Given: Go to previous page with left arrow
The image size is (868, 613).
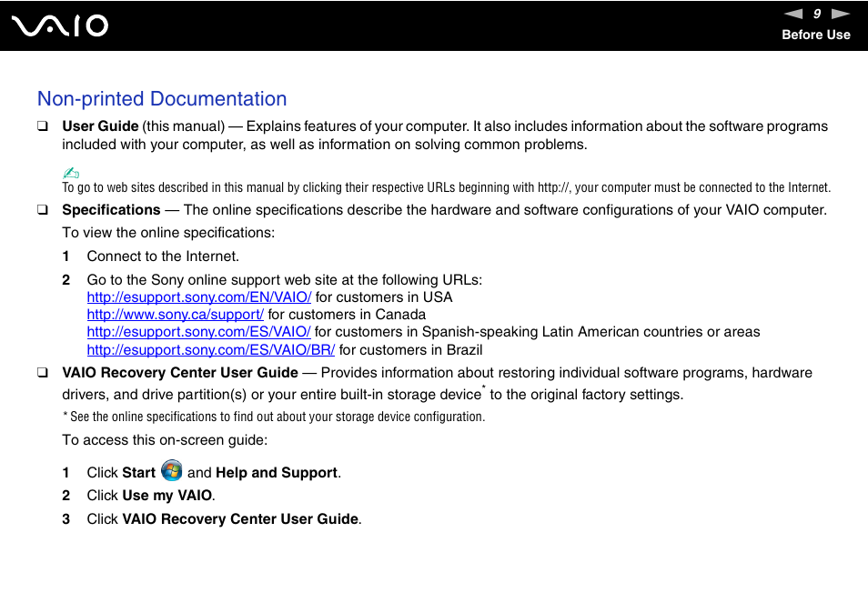Looking at the screenshot, I should click(793, 14).
